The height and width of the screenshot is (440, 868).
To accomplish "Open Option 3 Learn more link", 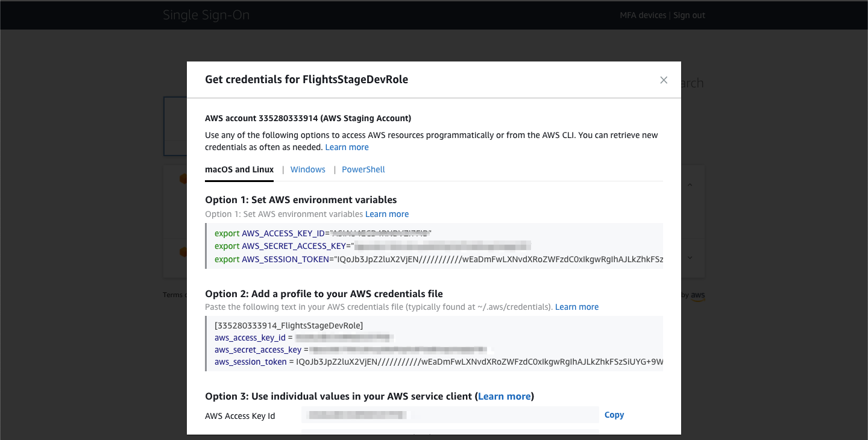I will point(505,396).
